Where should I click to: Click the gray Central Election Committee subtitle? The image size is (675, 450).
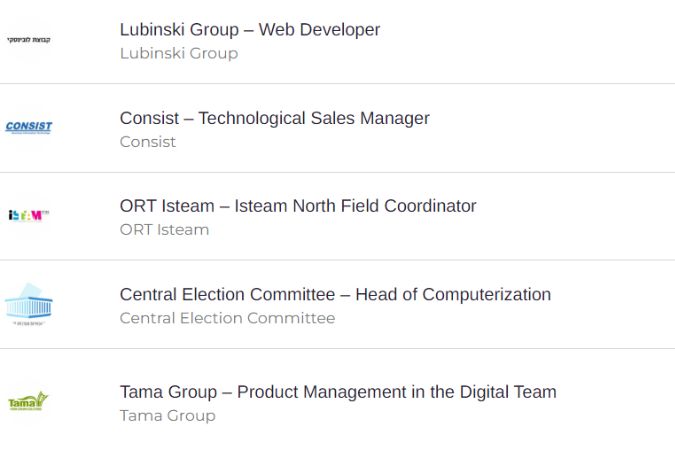tap(227, 318)
